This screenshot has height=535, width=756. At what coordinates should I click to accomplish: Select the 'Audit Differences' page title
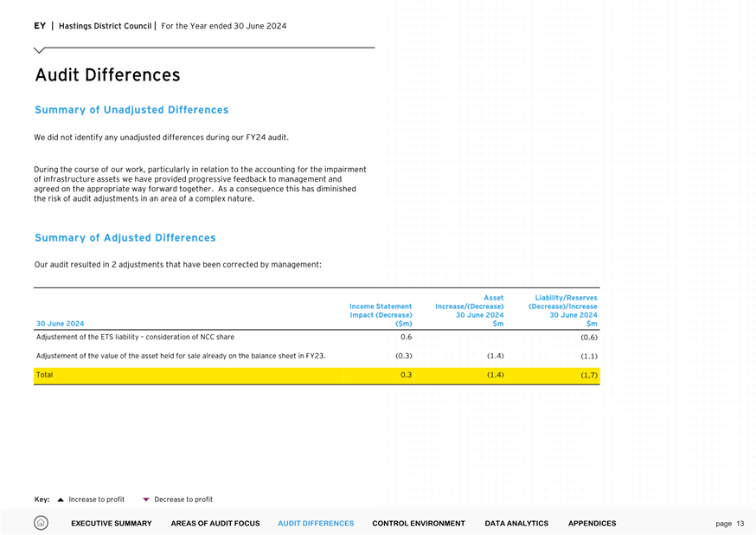tap(107, 74)
